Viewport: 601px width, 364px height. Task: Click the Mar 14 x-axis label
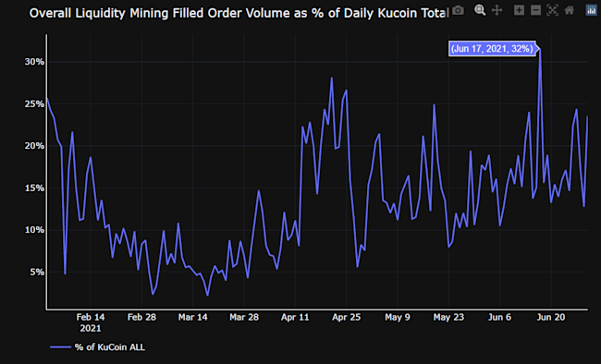(x=193, y=317)
